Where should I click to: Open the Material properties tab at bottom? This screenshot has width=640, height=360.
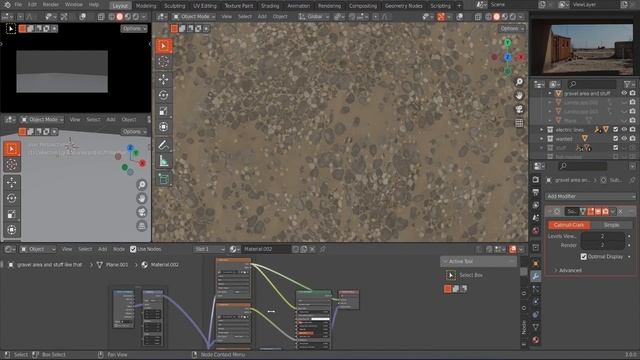coord(536,340)
